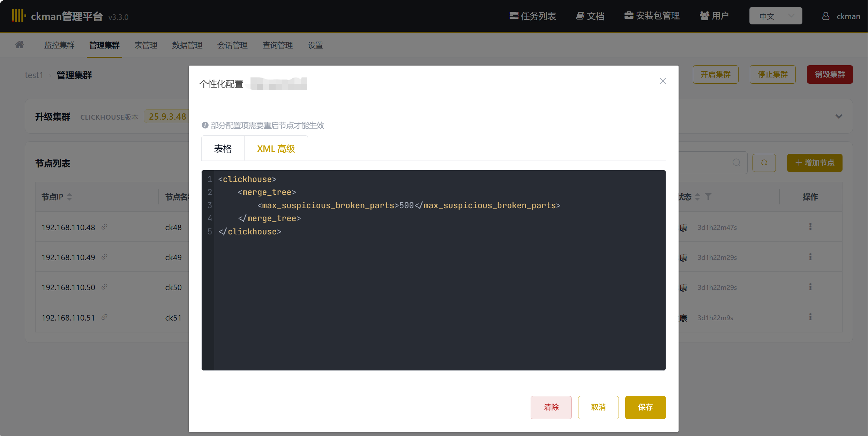Image resolution: width=868 pixels, height=436 pixels.
Task: Click the 取消 cancel button
Action: pos(598,407)
